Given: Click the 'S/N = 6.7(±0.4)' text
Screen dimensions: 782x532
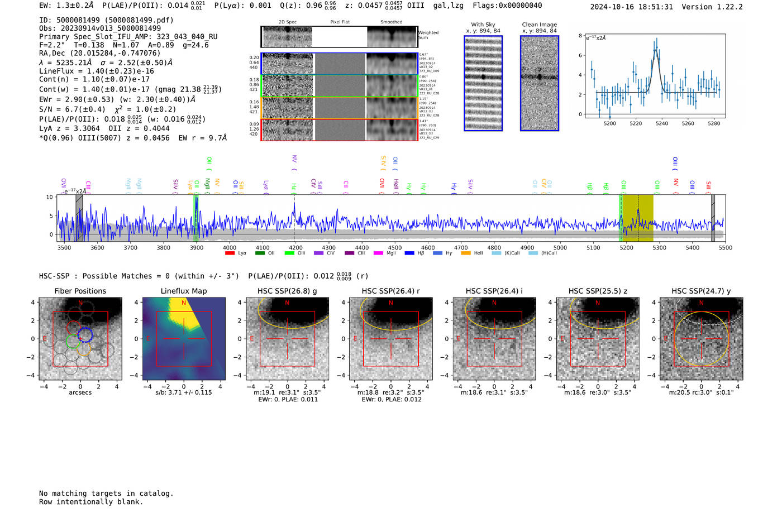Looking at the screenshot, I should click(x=73, y=109).
